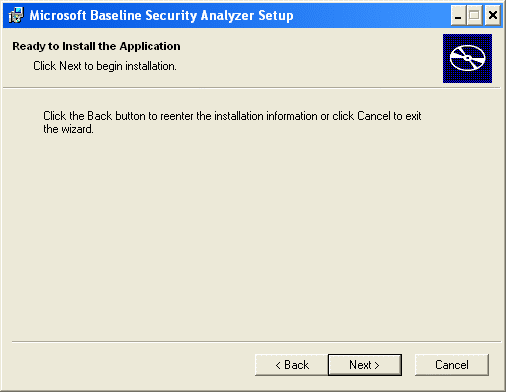Click the setup installer icon in title bar

16,15
